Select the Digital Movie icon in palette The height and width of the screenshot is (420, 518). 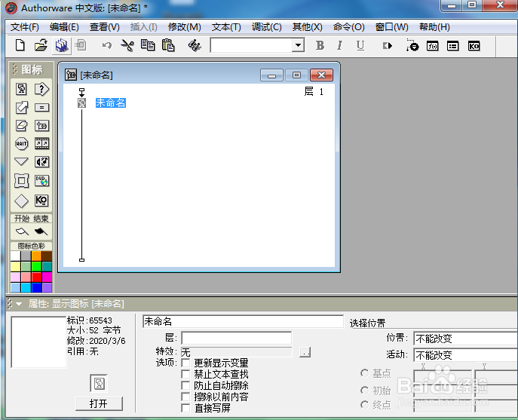[x=42, y=143]
